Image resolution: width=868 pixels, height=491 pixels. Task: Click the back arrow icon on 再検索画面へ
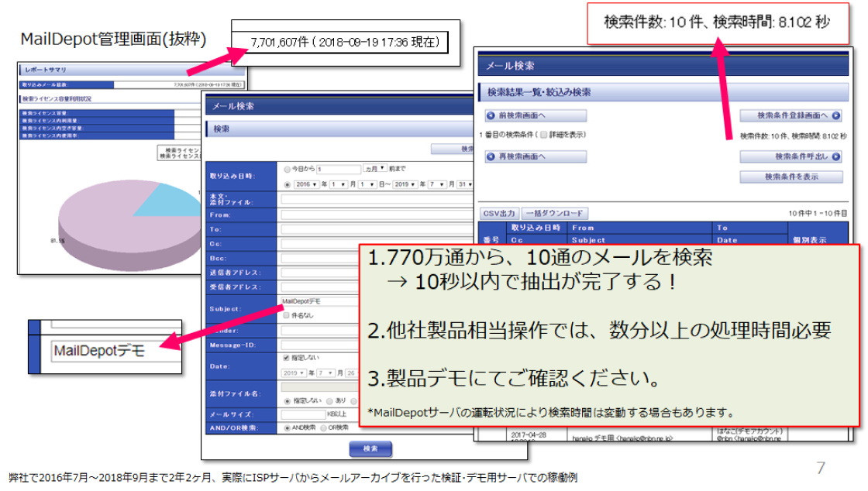(491, 156)
